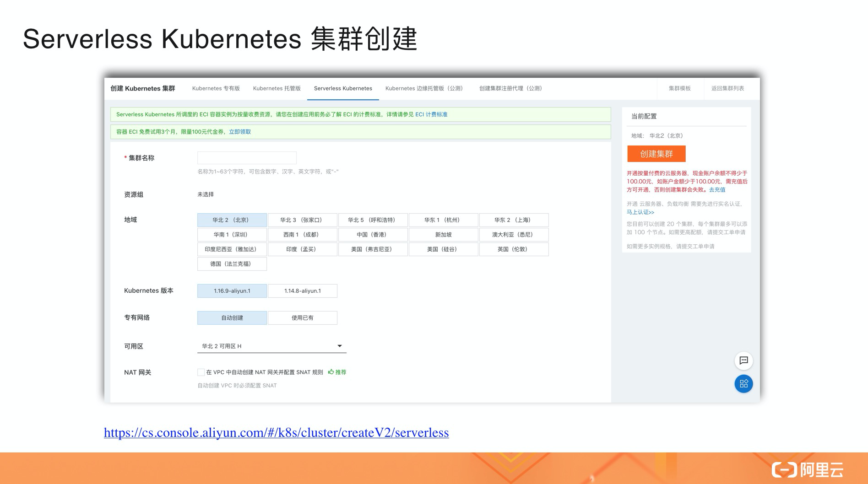Open the cs.console.aliyun.com serverless URL
The height and width of the screenshot is (484, 868).
click(x=276, y=432)
